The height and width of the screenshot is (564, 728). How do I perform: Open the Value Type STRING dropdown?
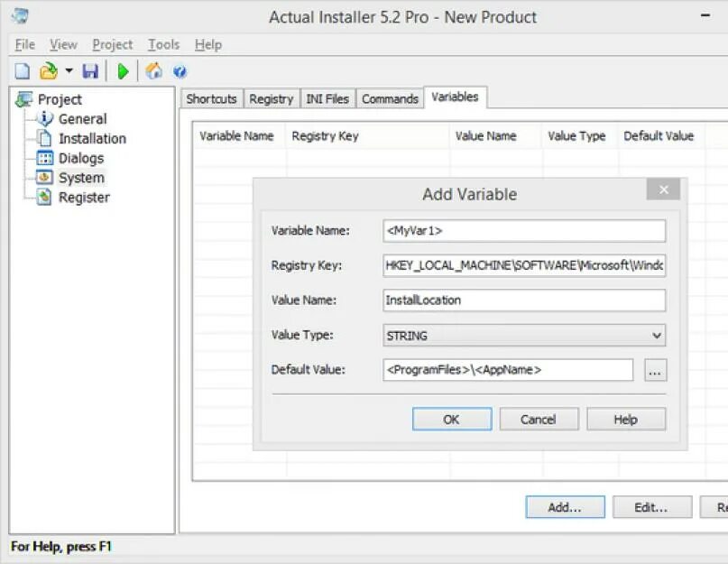524,336
